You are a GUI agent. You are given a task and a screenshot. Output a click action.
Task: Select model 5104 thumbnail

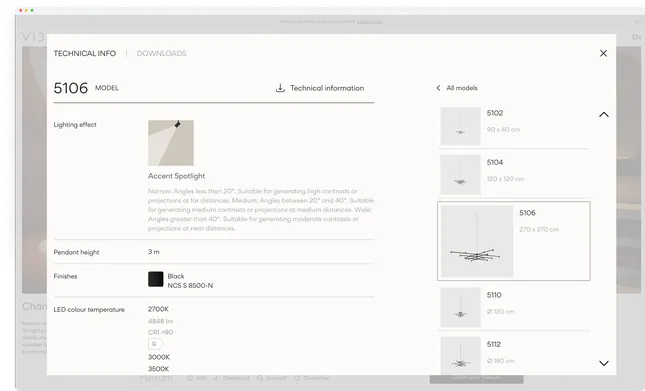(460, 175)
